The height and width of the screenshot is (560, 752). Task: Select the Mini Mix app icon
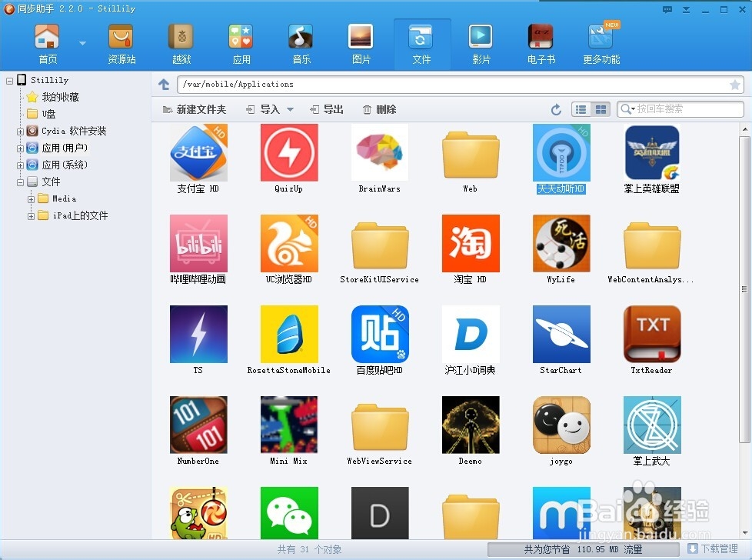pyautogui.click(x=289, y=425)
